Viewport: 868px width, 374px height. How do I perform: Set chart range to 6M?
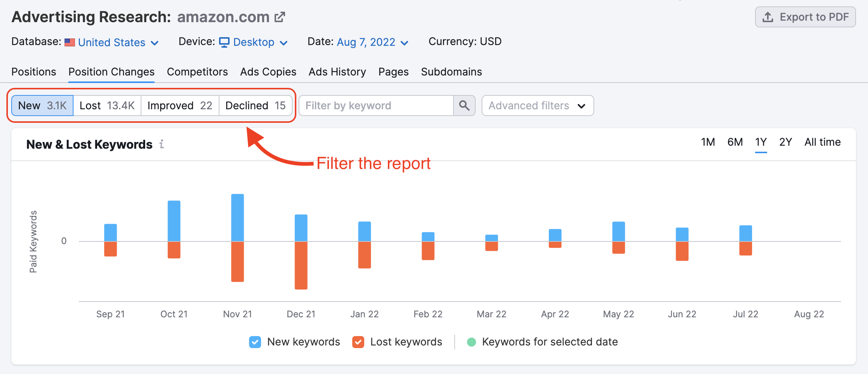click(735, 142)
